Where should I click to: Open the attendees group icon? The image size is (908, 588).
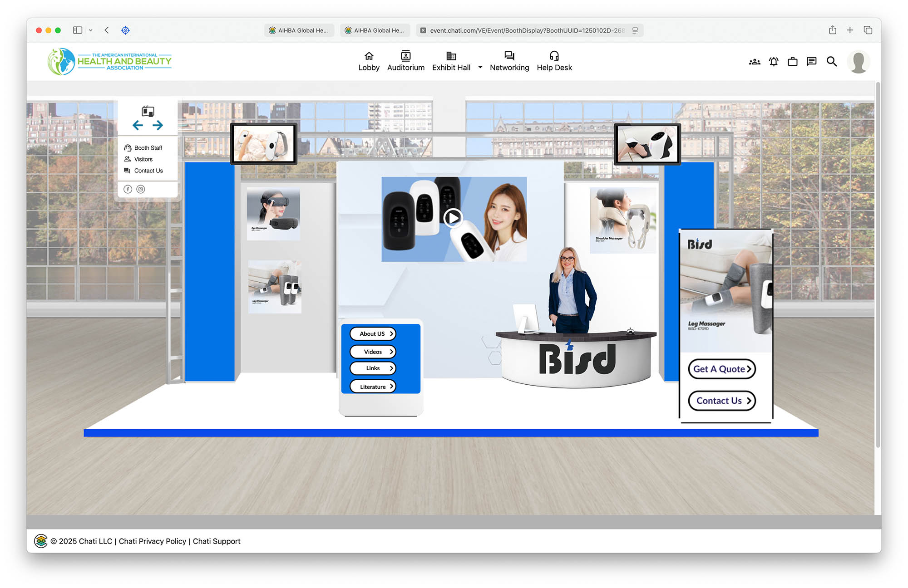tap(755, 62)
